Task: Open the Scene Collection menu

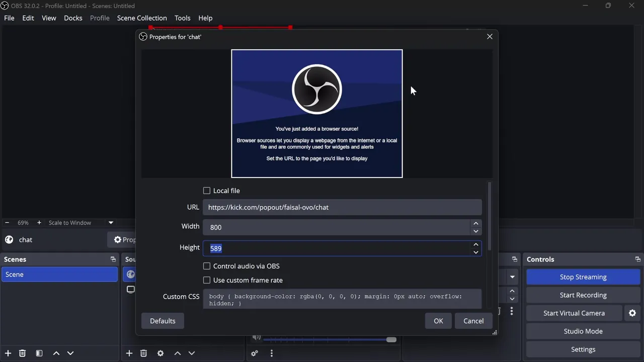Action: coord(142,18)
